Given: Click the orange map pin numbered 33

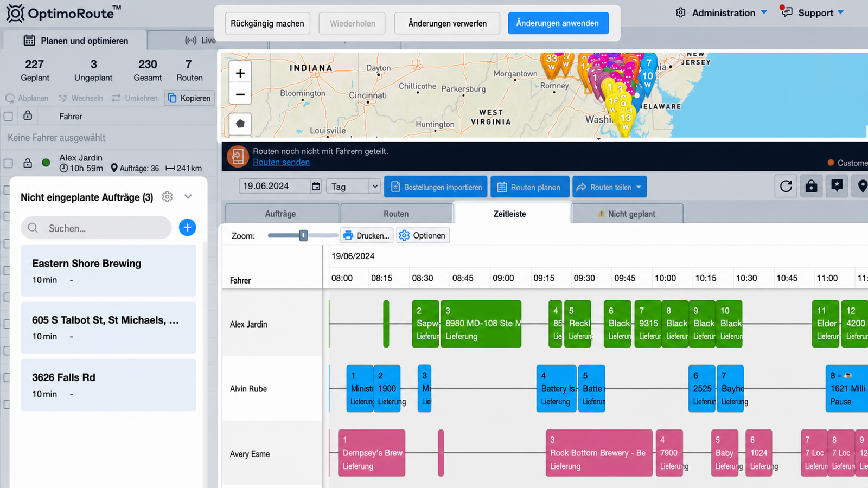Looking at the screenshot, I should [x=552, y=62].
